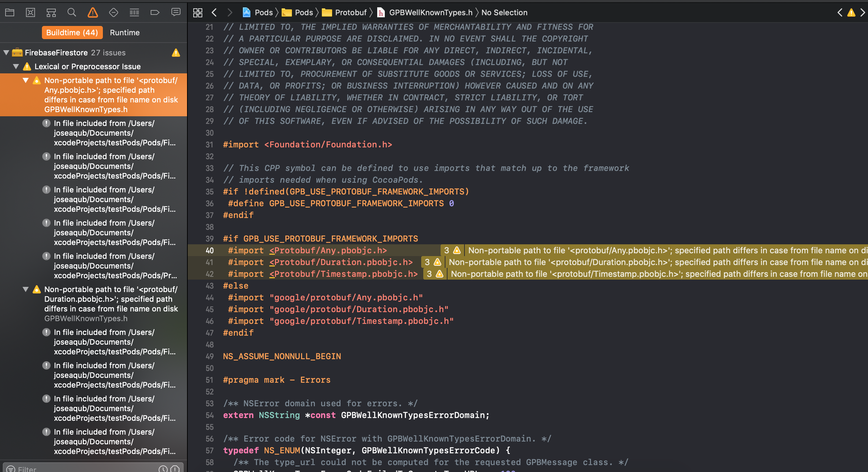Click the warning badge next to FirebaseFirestore

pyautogui.click(x=176, y=53)
